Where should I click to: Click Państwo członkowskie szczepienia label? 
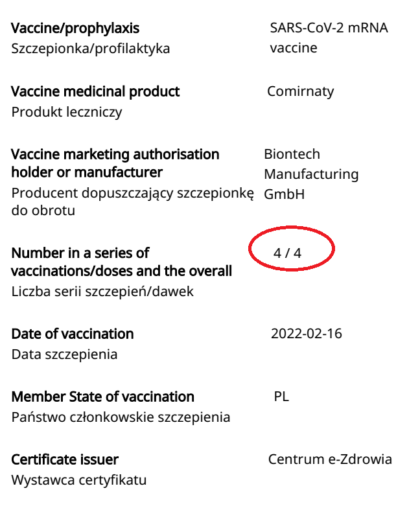pos(121,417)
